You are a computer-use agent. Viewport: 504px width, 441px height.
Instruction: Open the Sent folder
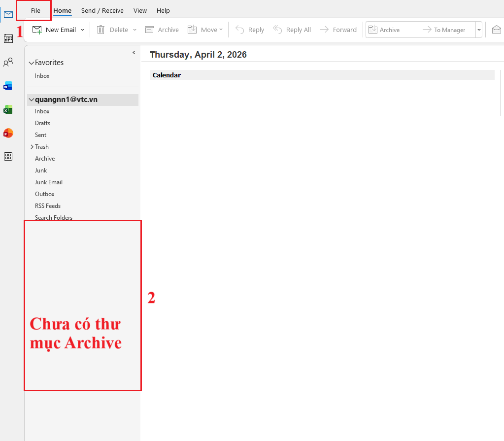(40, 135)
